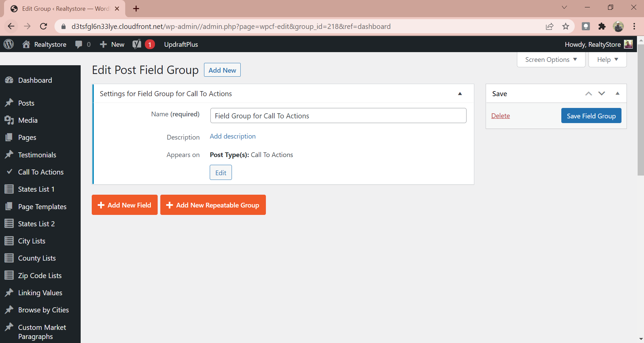Click the share page icon in address bar
Screen dimensions: 644x343
coord(550,26)
